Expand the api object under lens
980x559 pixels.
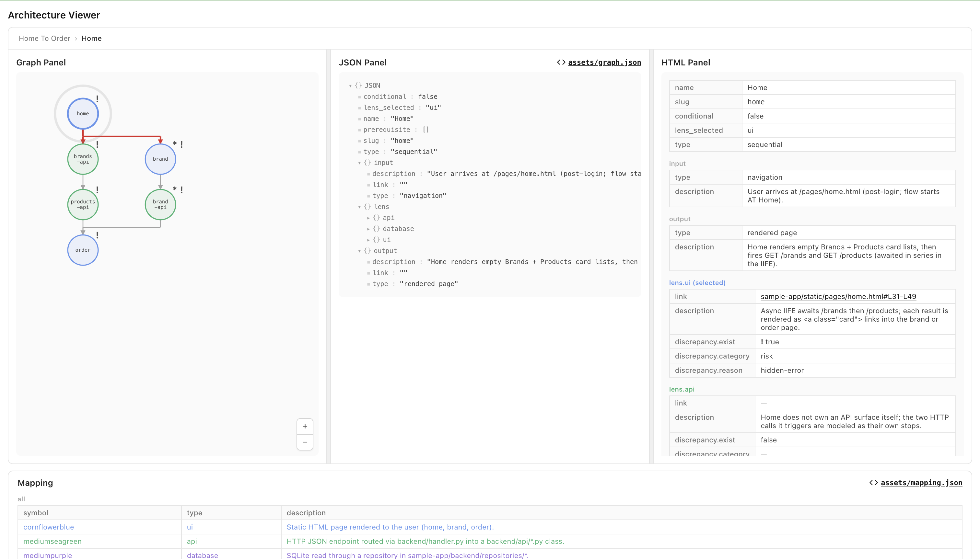pos(368,218)
